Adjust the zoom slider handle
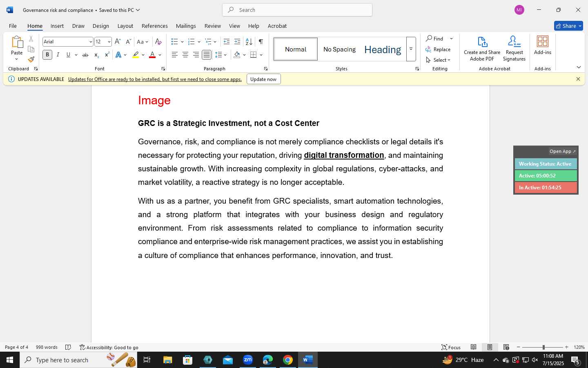 [543, 347]
